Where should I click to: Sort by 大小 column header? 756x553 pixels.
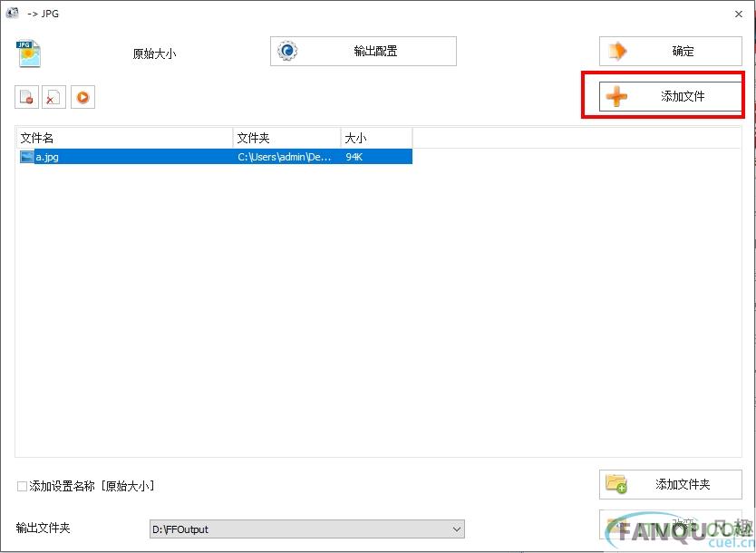click(376, 139)
